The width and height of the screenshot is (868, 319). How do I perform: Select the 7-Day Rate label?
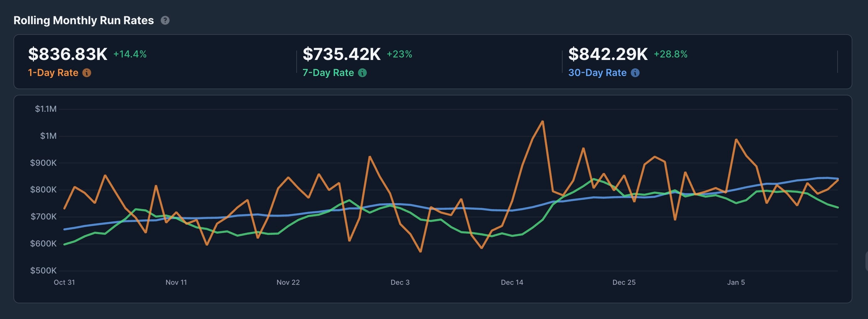(328, 73)
